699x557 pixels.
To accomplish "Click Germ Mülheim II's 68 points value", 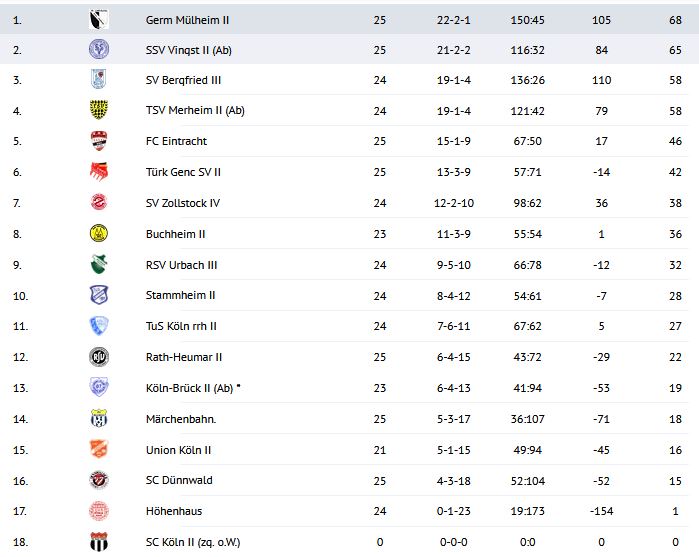I will coord(676,19).
